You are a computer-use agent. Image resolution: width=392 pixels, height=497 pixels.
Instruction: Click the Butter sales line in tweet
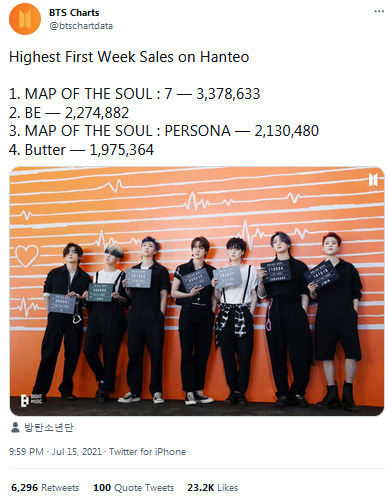[x=81, y=150]
